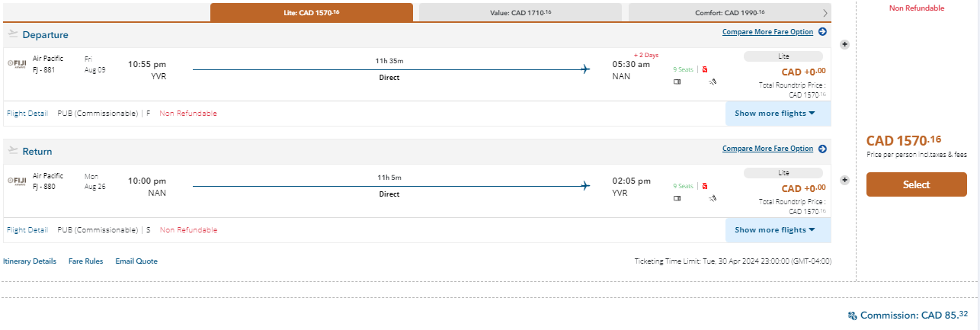Click the Commission coins icon

[852, 316]
